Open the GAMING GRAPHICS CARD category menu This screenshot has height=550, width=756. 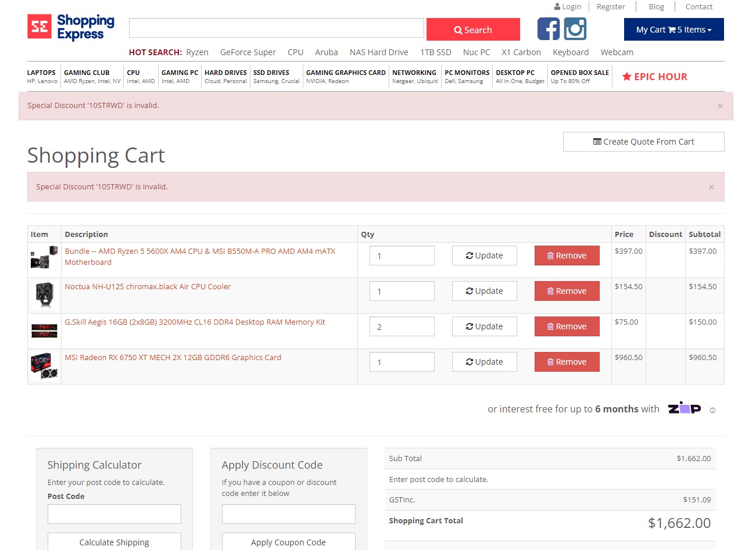coord(346,76)
